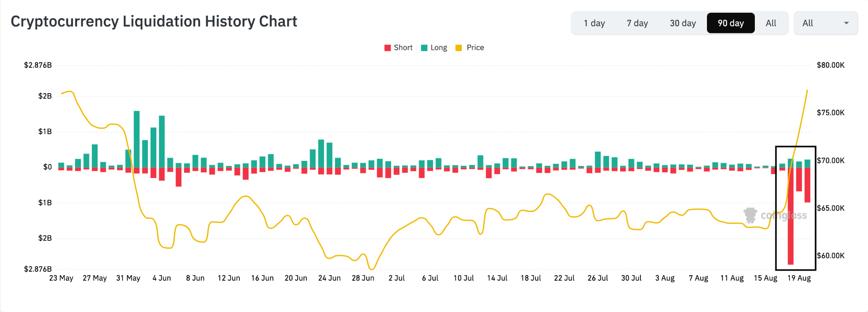Click the 14 Jul x-axis label
The image size is (868, 312).
coord(497,278)
